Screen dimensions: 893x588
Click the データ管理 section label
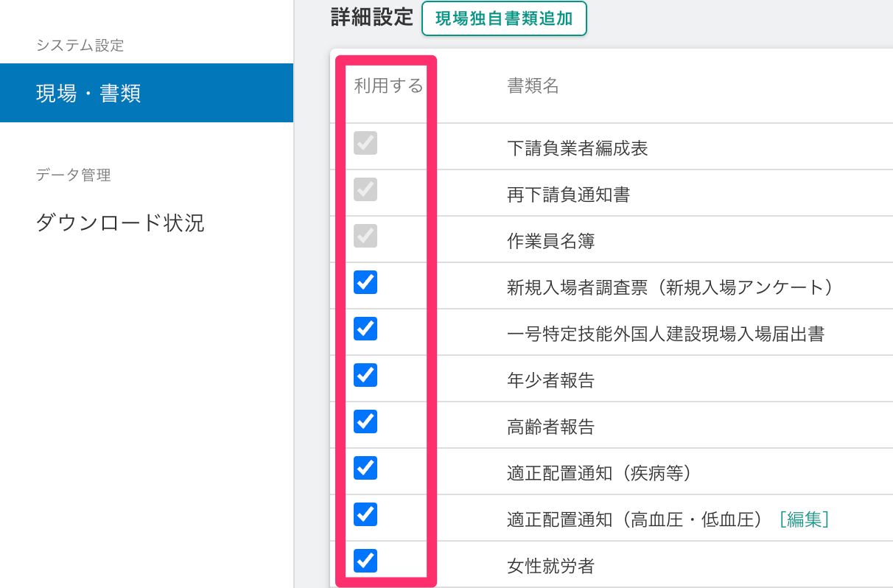(x=73, y=175)
